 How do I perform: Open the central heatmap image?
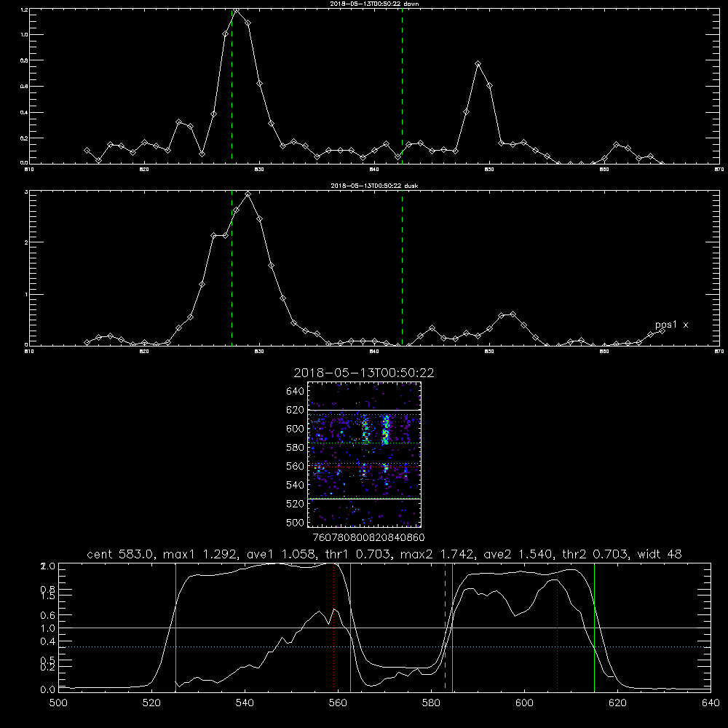click(x=364, y=454)
